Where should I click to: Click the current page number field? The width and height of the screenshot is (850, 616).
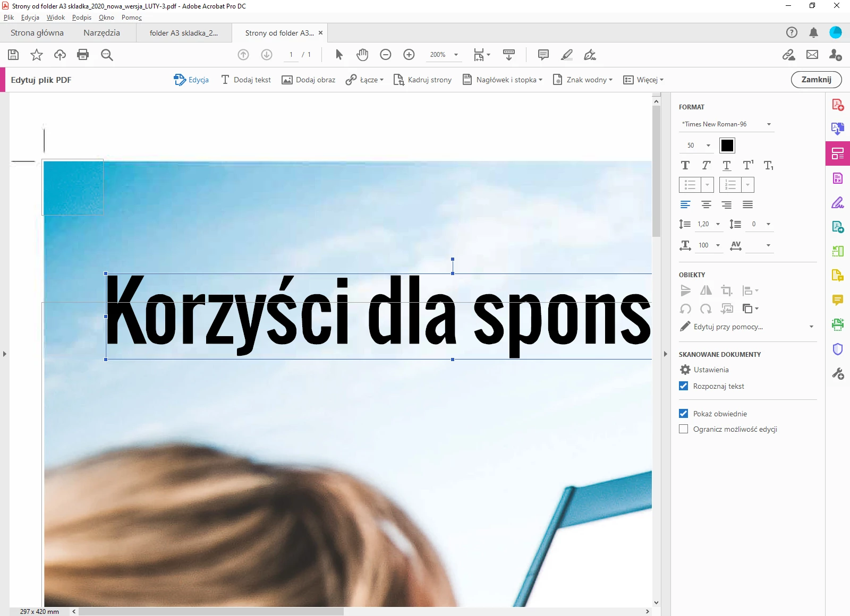[291, 55]
